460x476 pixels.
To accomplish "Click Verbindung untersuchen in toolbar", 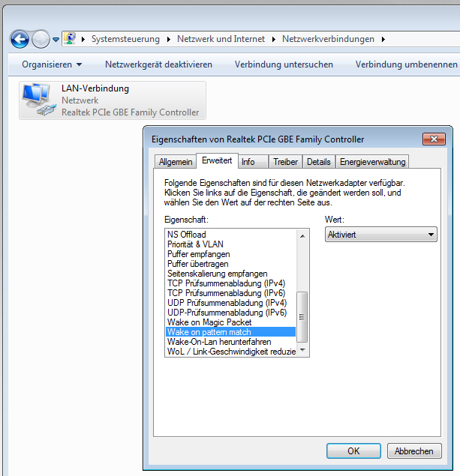I will point(284,64).
